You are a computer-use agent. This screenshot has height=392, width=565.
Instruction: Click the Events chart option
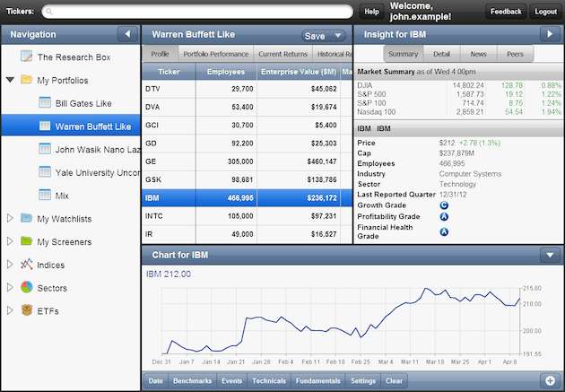coord(232,381)
